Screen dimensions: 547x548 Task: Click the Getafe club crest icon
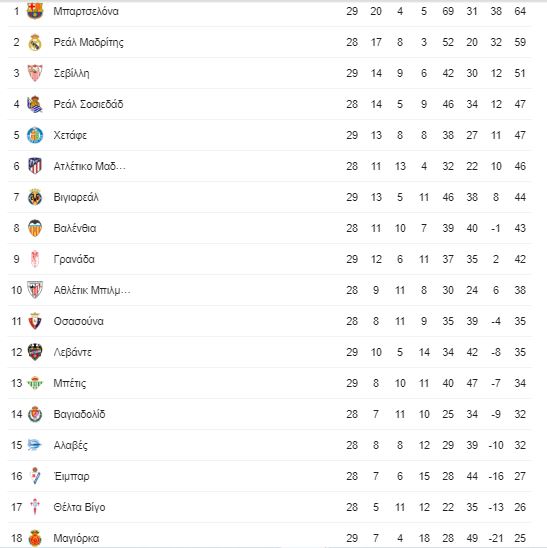[35, 135]
